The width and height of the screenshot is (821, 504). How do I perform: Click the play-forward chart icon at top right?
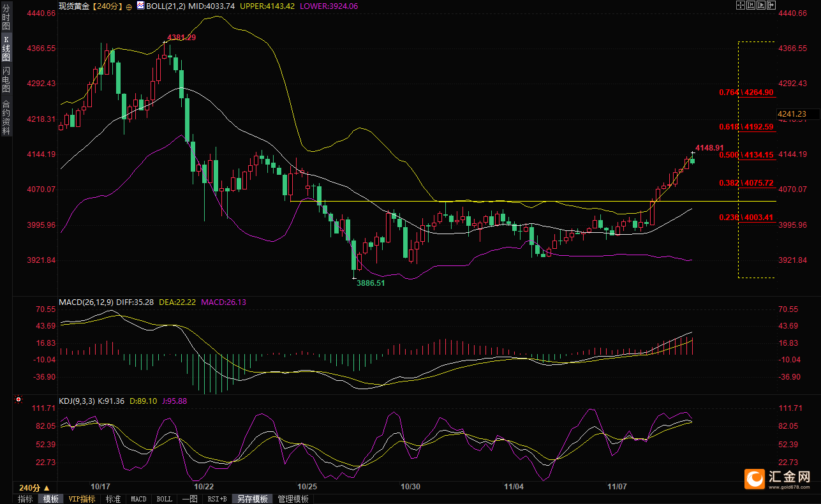761,5
